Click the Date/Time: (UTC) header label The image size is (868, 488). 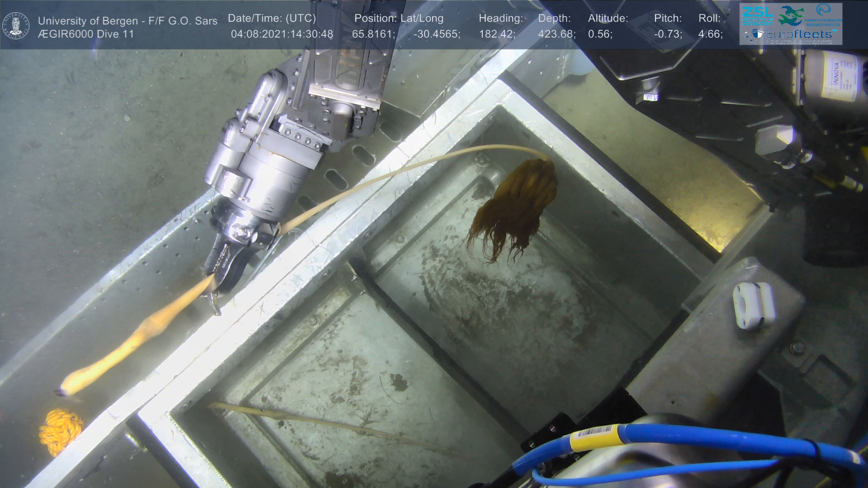[272, 18]
